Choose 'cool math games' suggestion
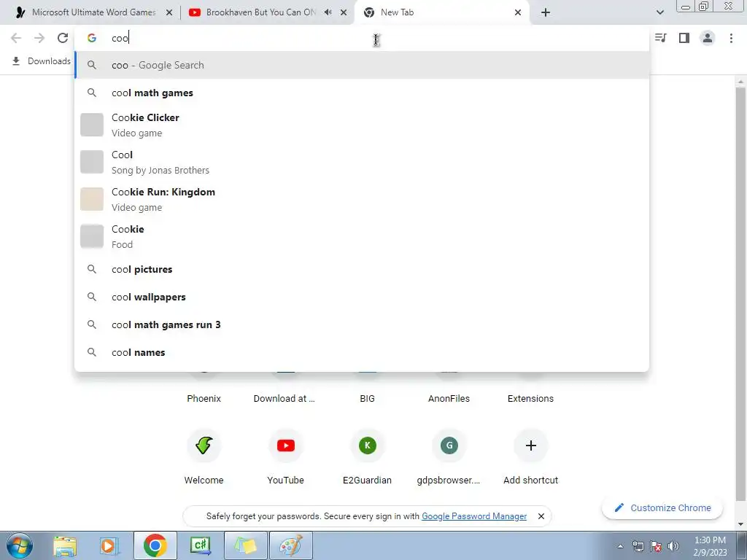 pyautogui.click(x=362, y=93)
